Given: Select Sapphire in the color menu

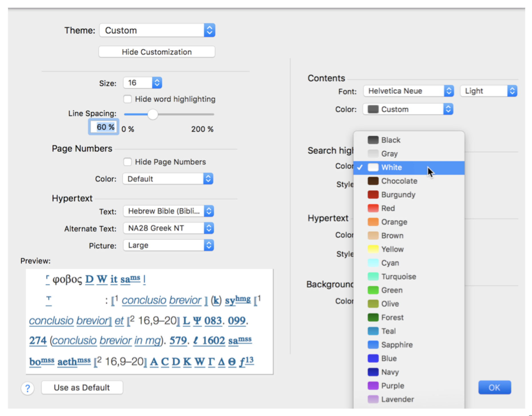Looking at the screenshot, I should click(397, 345).
